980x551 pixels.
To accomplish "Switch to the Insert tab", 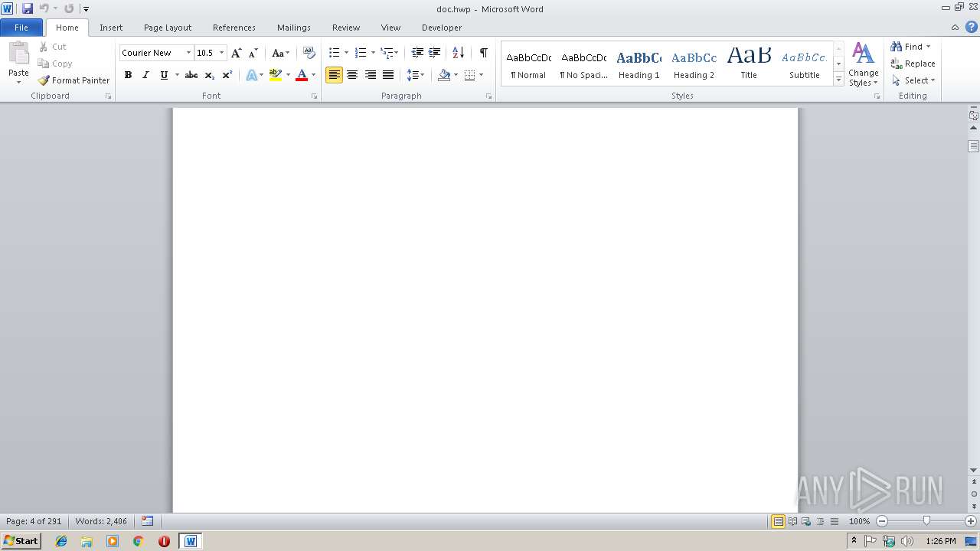I will click(111, 28).
